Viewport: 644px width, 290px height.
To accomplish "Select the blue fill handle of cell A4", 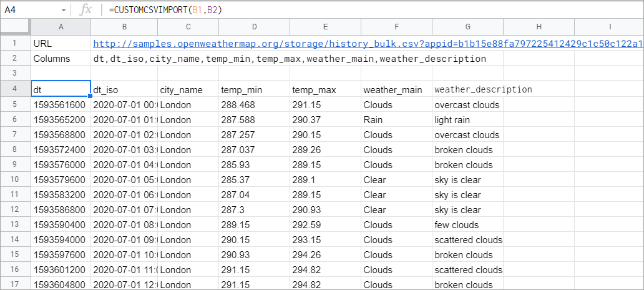I will [90, 96].
